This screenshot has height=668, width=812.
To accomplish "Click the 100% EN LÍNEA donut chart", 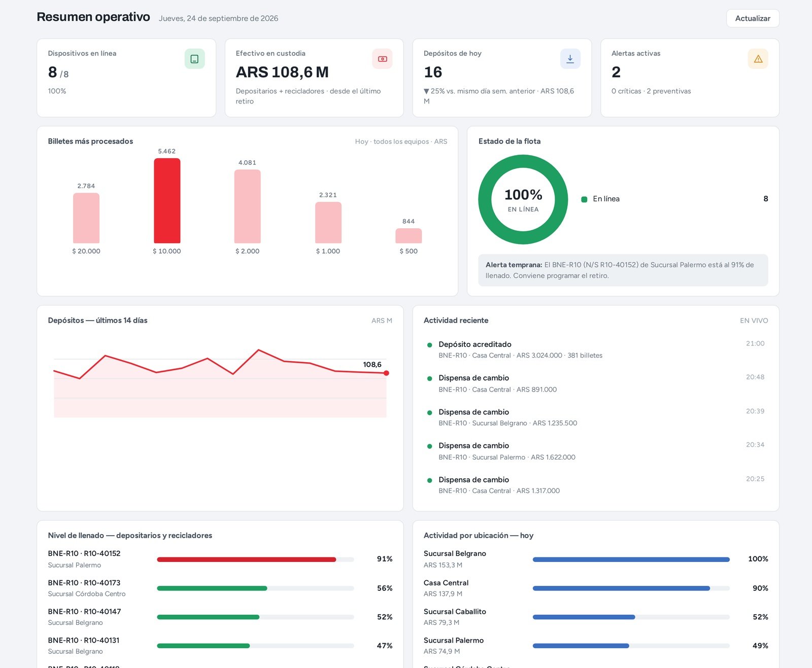I will click(523, 199).
